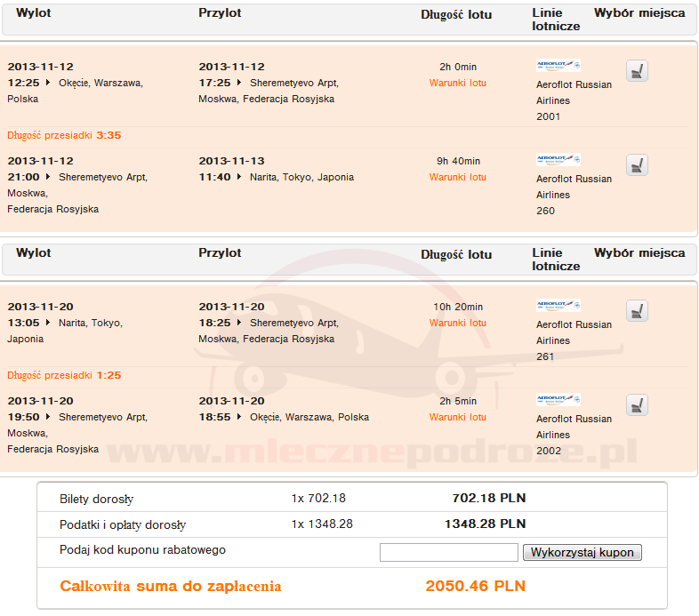Open seat selection for Aeroflot flight 260
This screenshot has width=699, height=616.
637,165
